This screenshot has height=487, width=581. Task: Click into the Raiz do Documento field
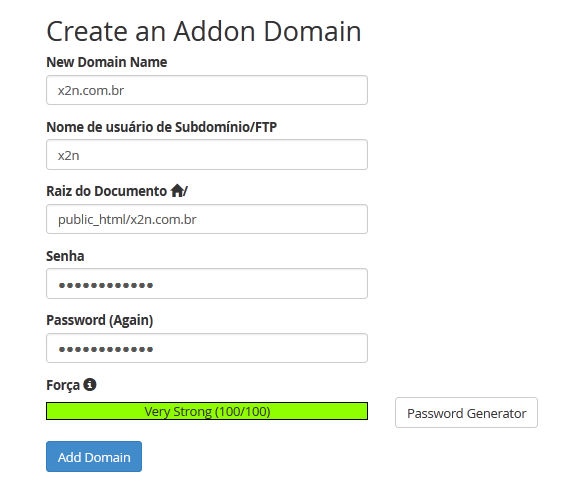[x=207, y=219]
